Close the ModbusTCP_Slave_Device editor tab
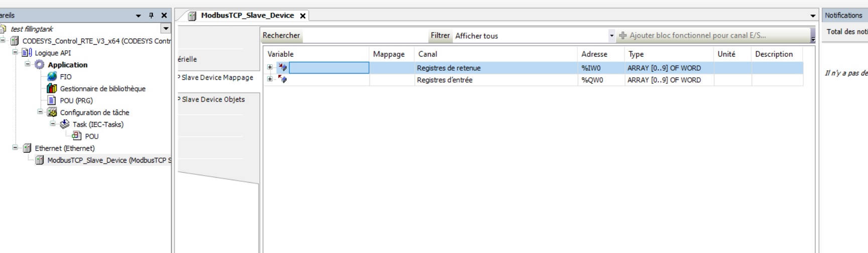 [x=303, y=16]
